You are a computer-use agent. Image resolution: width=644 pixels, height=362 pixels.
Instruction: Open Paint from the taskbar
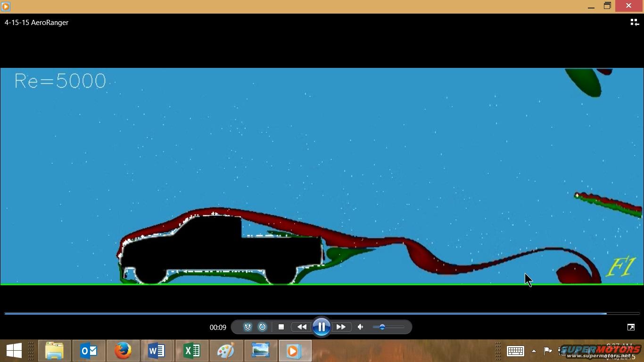click(x=226, y=351)
